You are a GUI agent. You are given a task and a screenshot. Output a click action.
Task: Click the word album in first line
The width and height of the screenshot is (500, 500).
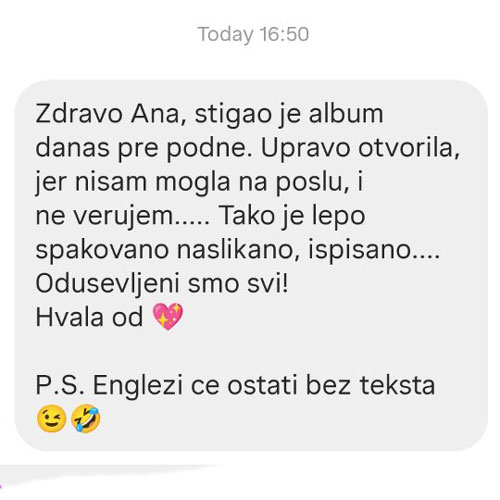(346, 114)
